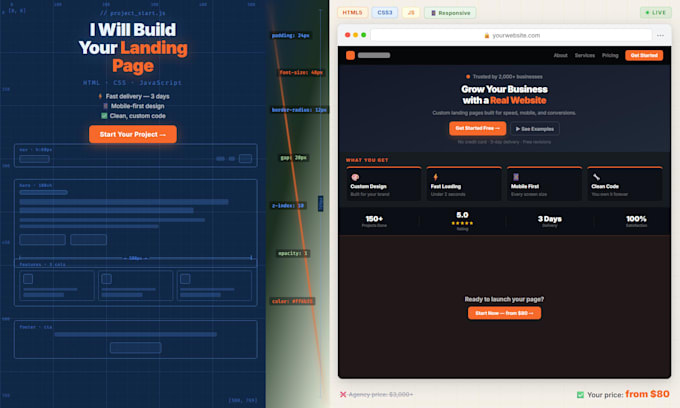The height and width of the screenshot is (408, 680).
Task: Click the orange site logo square
Action: pos(350,55)
